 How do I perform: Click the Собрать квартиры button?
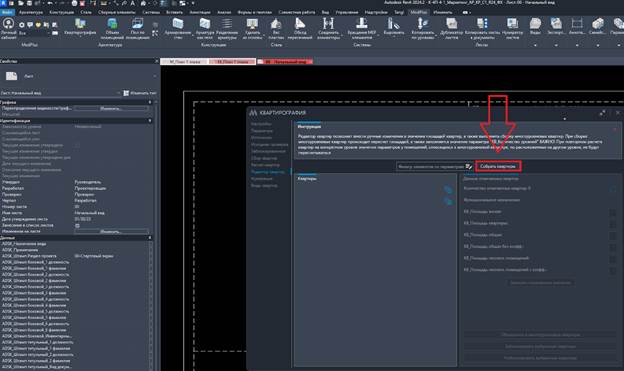[x=498, y=166]
